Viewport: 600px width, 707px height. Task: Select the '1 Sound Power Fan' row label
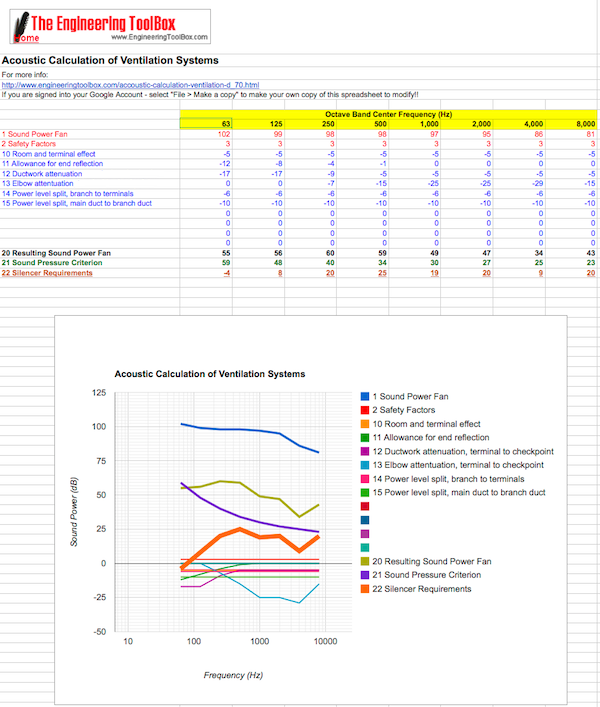(x=35, y=134)
